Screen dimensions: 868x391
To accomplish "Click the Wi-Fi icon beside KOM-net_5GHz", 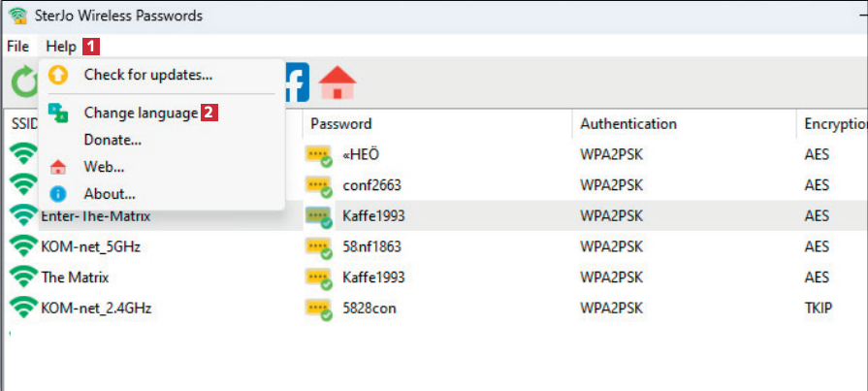I will click(x=23, y=246).
